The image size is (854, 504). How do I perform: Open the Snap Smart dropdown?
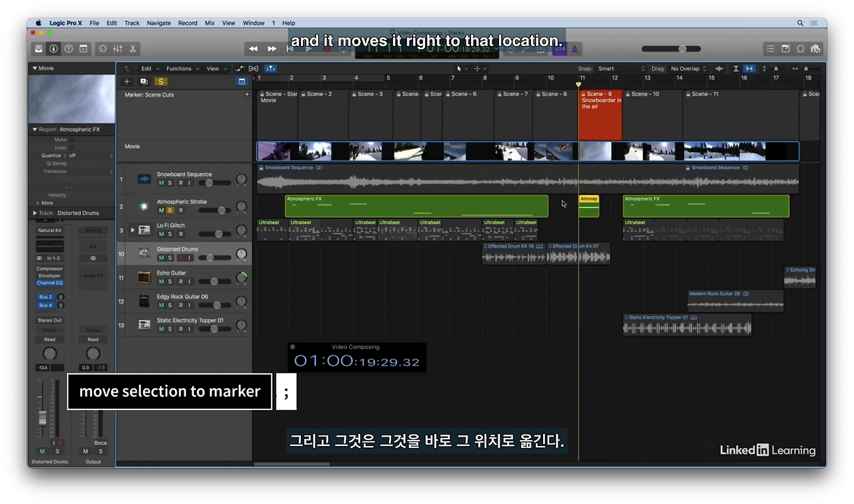(x=621, y=69)
